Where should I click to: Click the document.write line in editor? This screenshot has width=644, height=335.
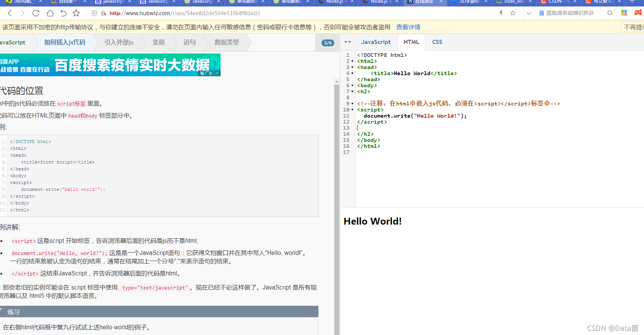tap(415, 116)
